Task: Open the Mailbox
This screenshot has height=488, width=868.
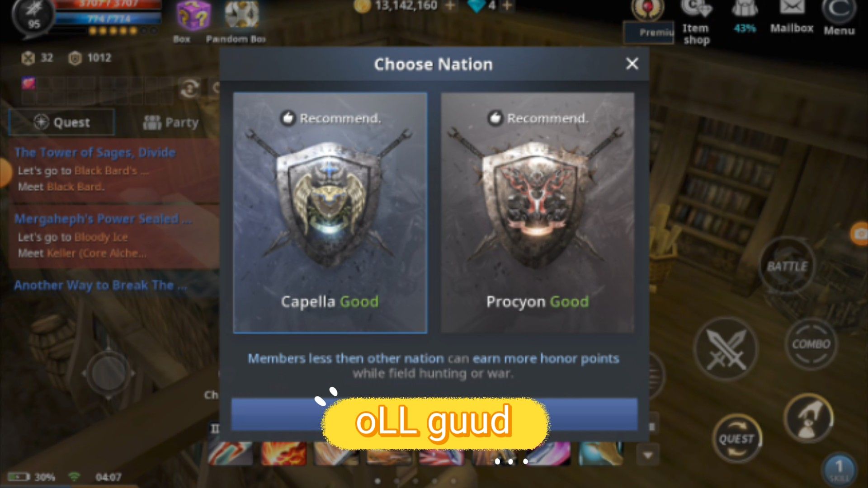Action: pos(792,17)
